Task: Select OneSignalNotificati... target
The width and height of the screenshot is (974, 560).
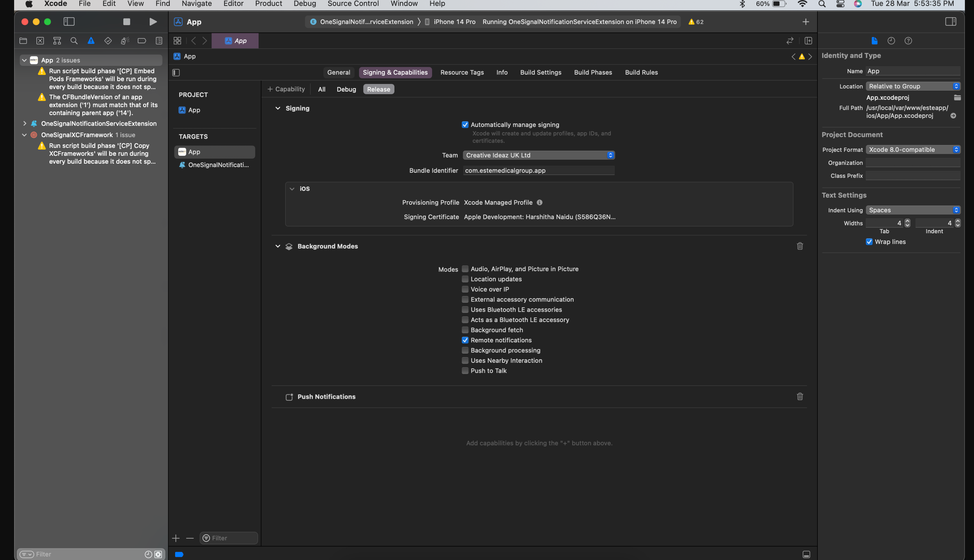Action: tap(214, 165)
